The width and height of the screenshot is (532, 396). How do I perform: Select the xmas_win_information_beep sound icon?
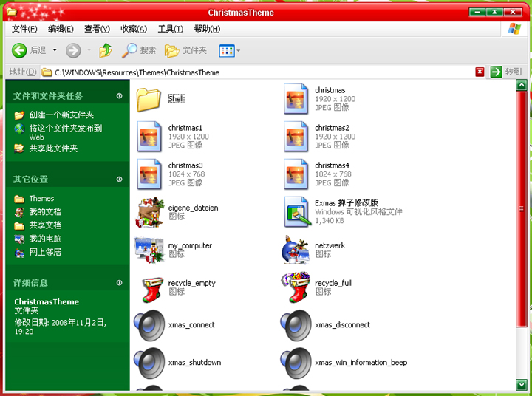pyautogui.click(x=296, y=363)
